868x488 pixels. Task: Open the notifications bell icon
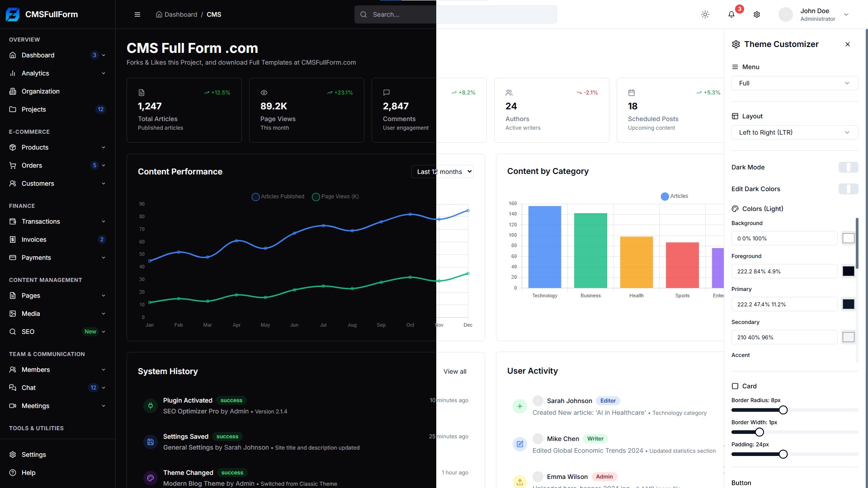click(731, 14)
